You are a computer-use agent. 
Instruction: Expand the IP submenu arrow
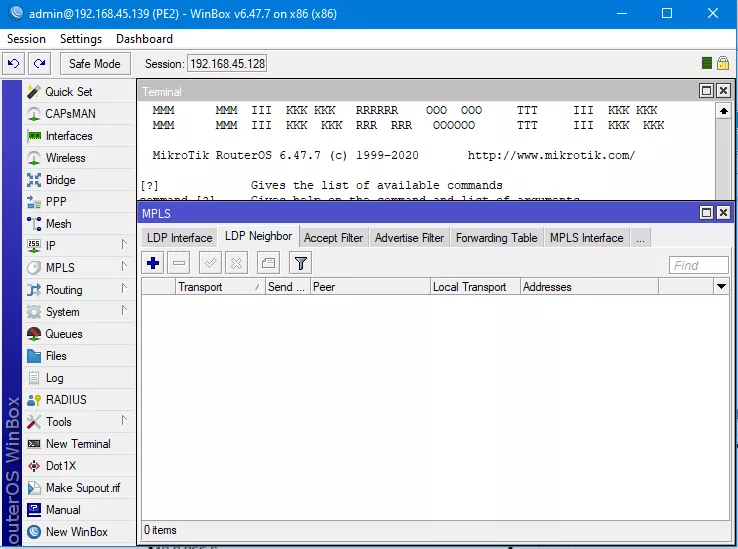[x=124, y=244]
